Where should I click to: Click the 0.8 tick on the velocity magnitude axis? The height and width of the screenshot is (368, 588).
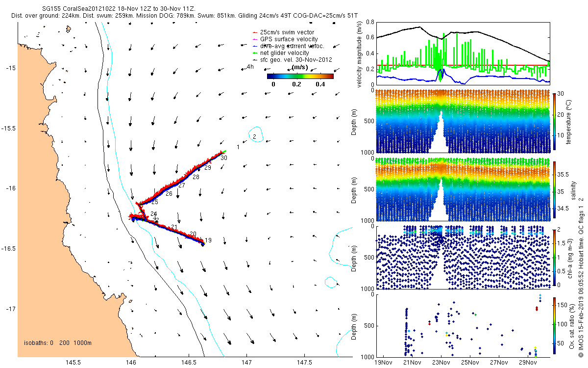point(370,22)
